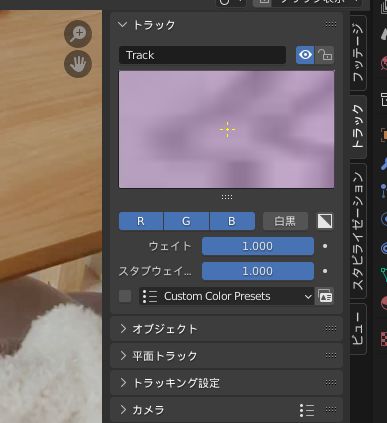Toggle the R red channel button
This screenshot has width=387, height=423.
pos(141,221)
